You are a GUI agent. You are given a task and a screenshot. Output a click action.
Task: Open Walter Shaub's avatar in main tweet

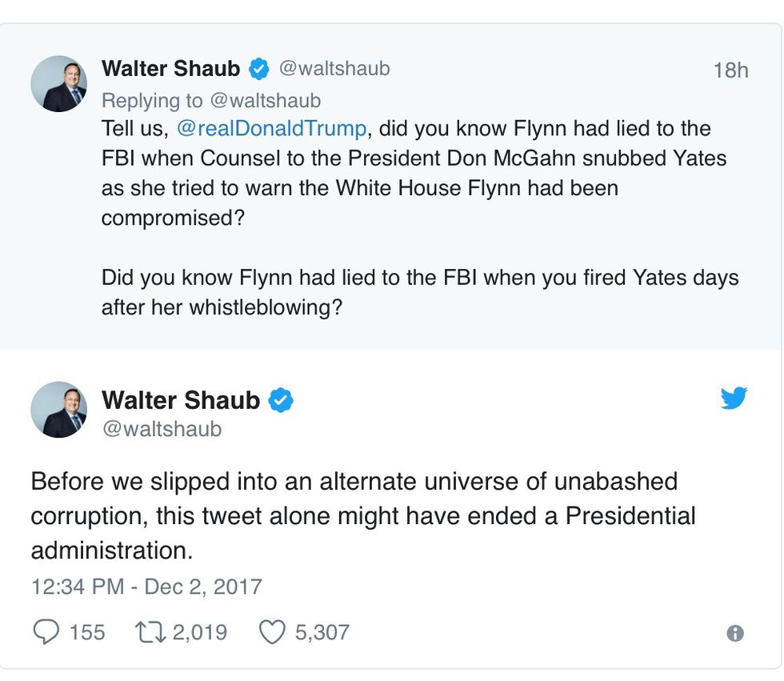pos(58,410)
